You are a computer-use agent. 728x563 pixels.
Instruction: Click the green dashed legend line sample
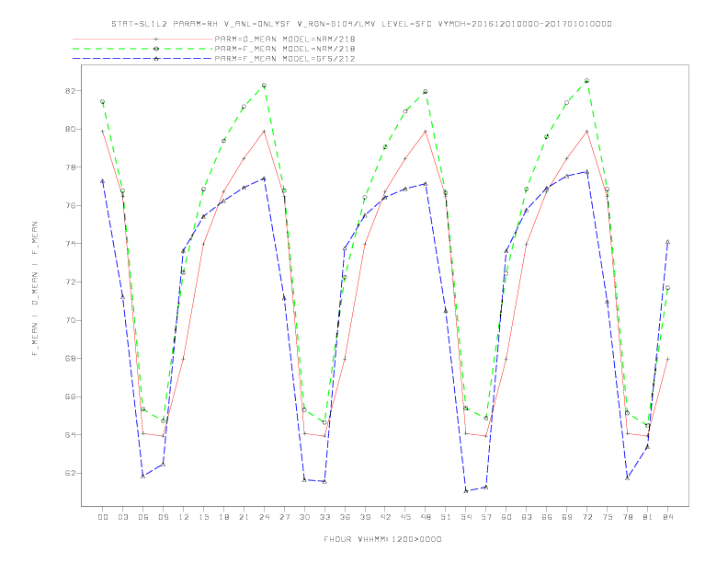[142, 49]
